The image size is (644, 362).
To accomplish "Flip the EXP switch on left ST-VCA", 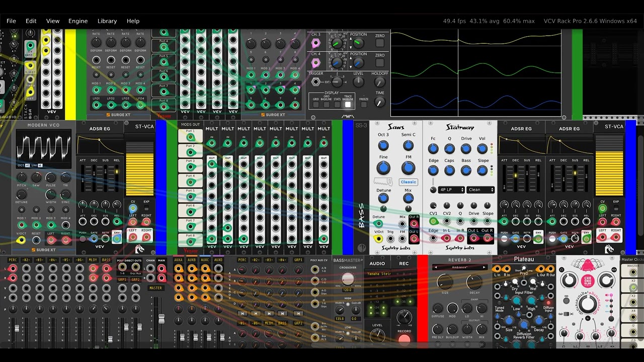I will coord(146,208).
